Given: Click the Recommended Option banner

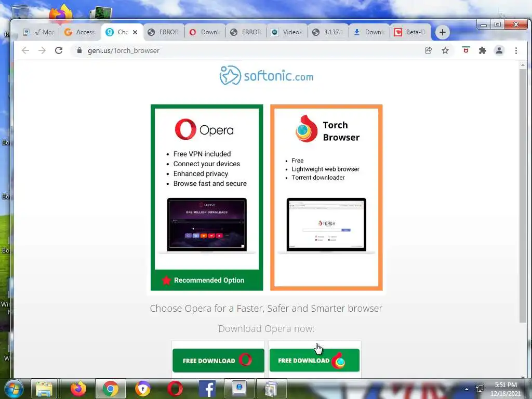Looking at the screenshot, I should (207, 280).
